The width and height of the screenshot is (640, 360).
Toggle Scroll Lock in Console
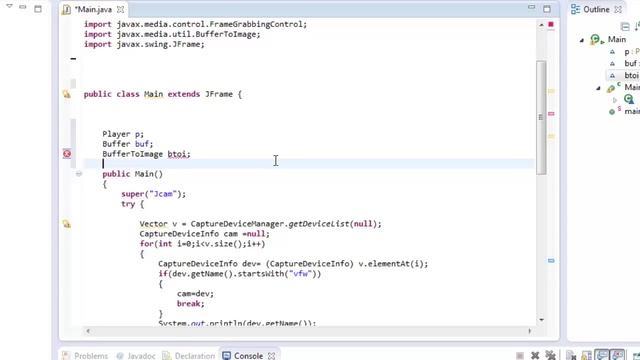point(587,356)
